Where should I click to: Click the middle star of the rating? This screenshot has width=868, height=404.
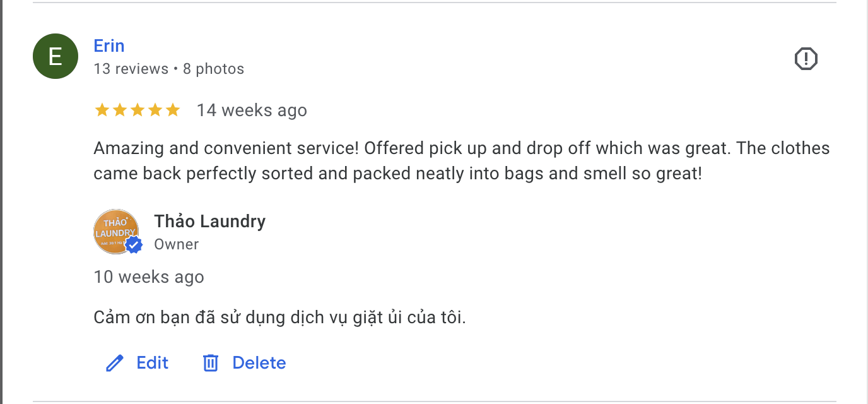[138, 109]
